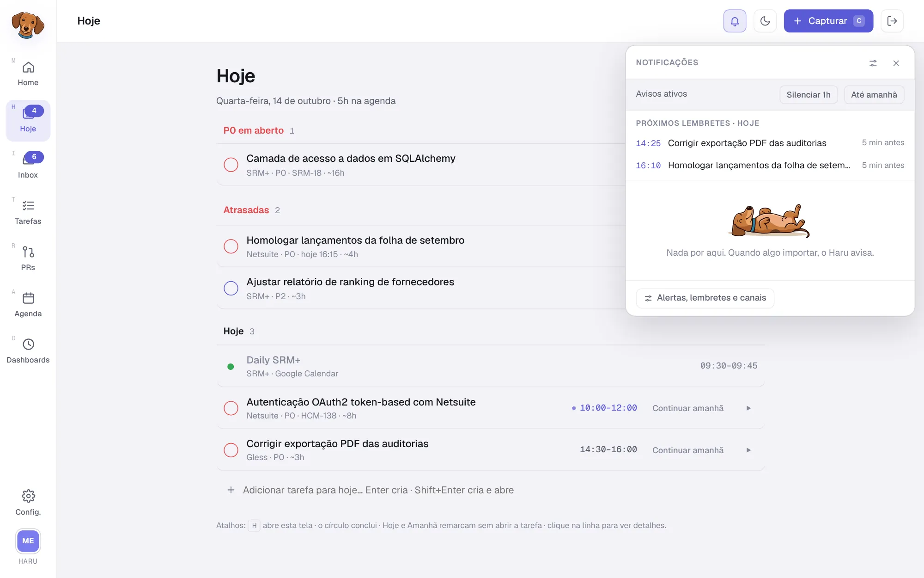
Task: Click the play arrow on Corrigir exportação row
Action: (x=748, y=450)
